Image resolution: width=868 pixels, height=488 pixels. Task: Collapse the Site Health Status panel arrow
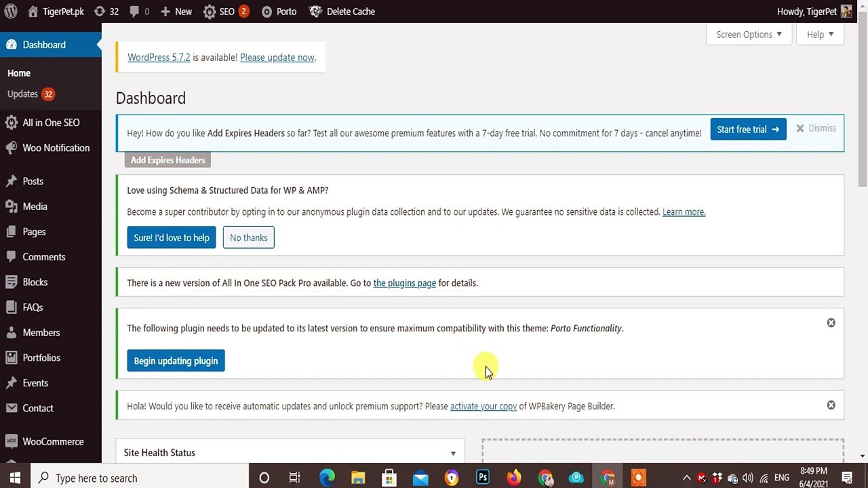tap(453, 453)
